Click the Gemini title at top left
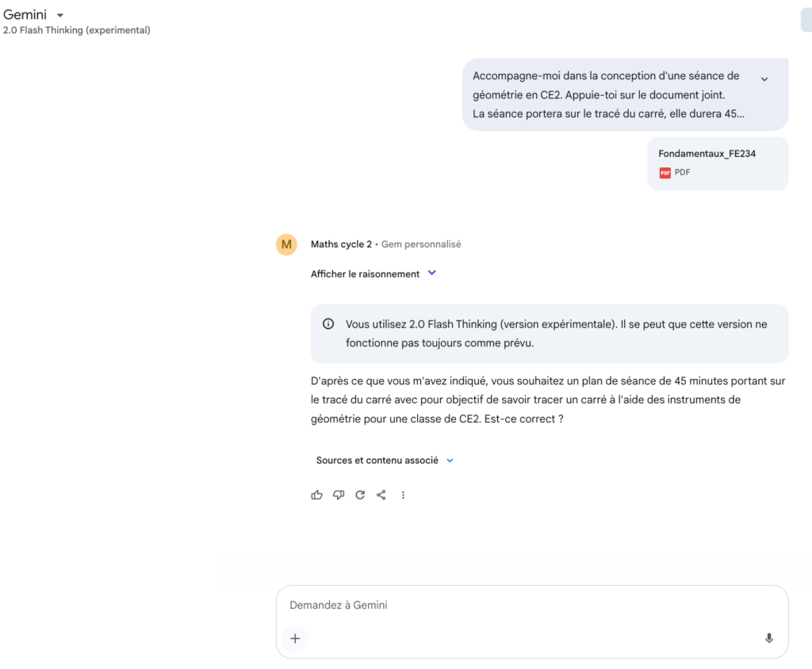The width and height of the screenshot is (812, 669). (25, 15)
